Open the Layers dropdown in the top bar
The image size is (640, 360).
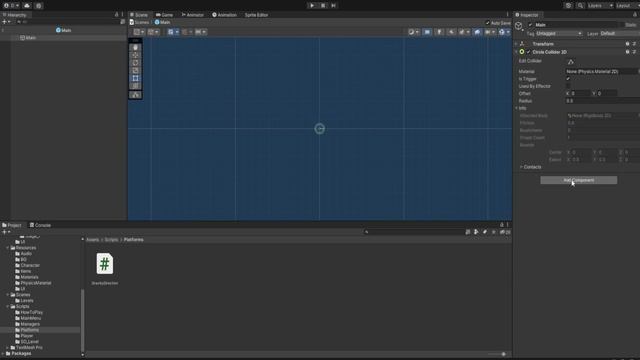pos(600,6)
